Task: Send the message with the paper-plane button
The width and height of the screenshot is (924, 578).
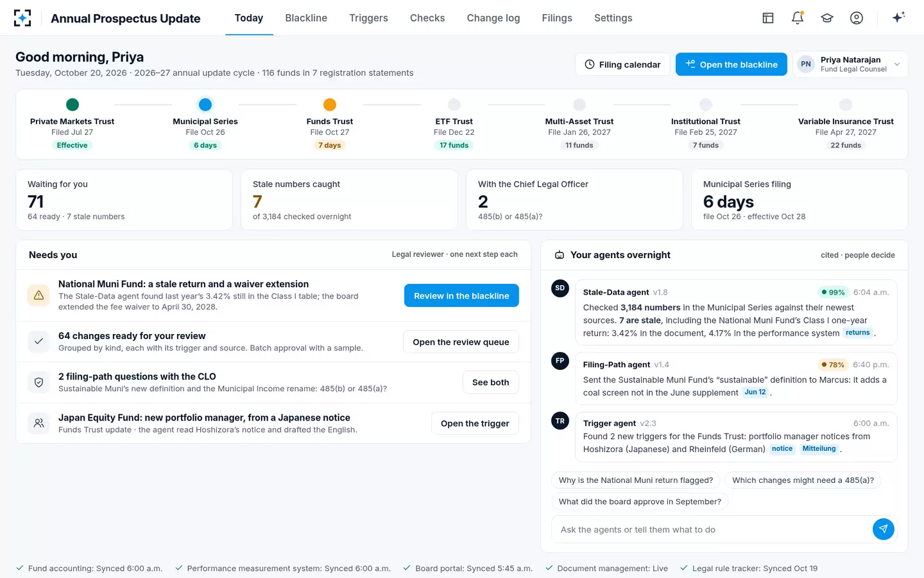Action: click(x=884, y=529)
